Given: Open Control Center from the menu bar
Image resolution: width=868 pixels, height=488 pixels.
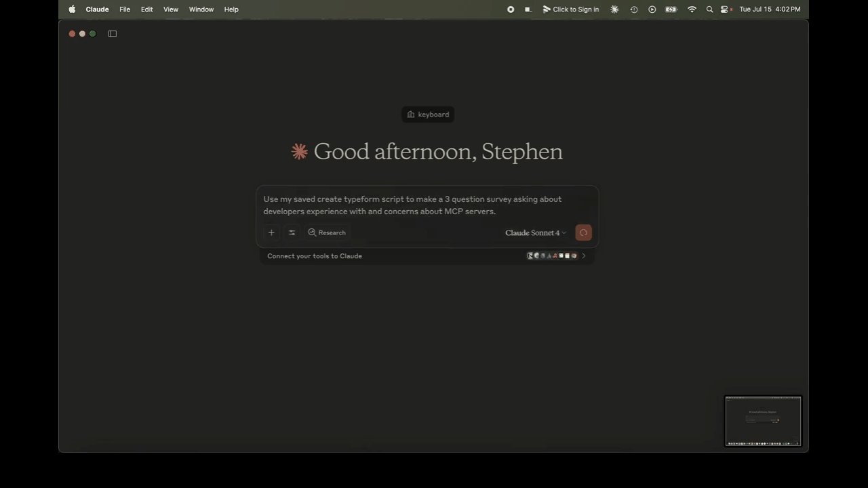Looking at the screenshot, I should tap(724, 9).
